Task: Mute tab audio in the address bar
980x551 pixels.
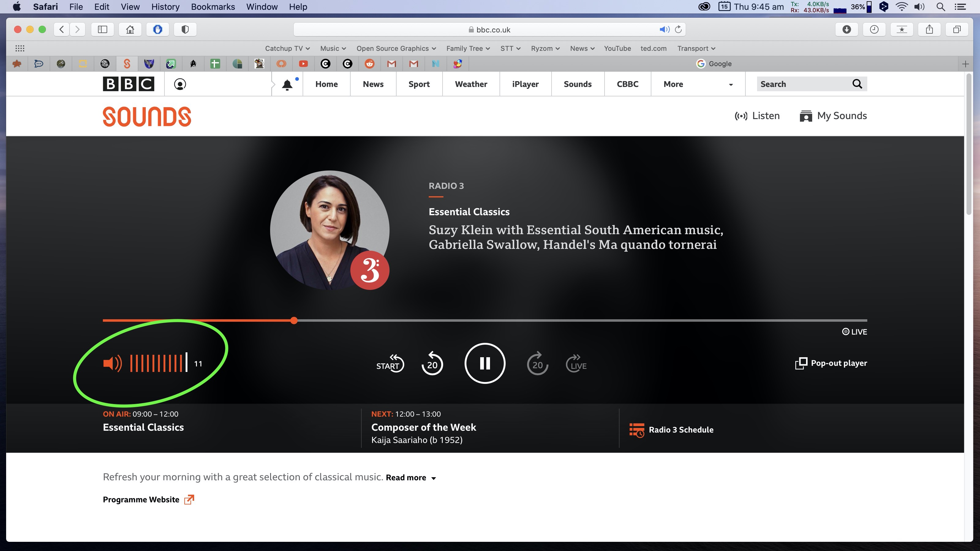Action: [664, 29]
